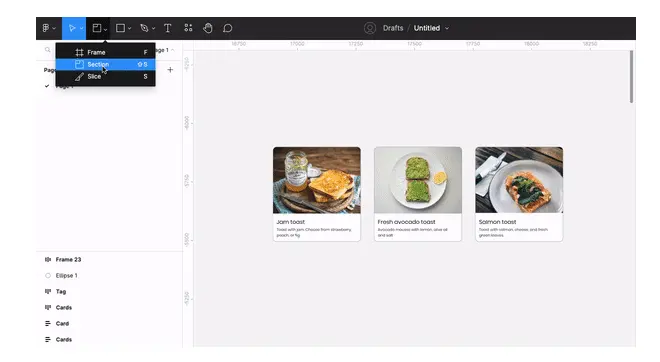
Task: Select the Comment tool
Action: [x=227, y=28]
